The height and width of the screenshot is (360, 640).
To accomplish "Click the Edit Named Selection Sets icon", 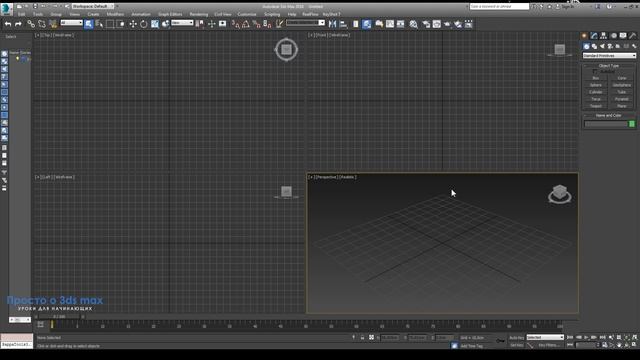I will point(280,24).
